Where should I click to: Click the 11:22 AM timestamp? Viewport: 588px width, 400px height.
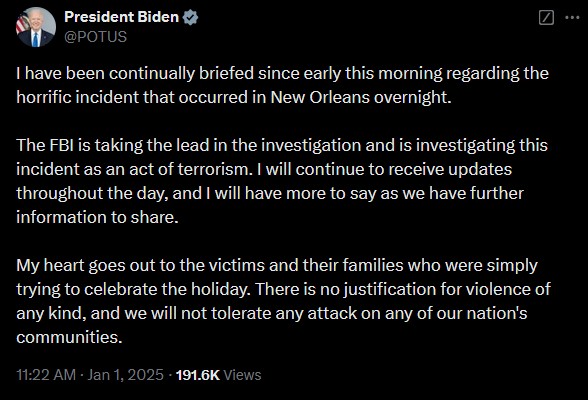pyautogui.click(x=46, y=375)
